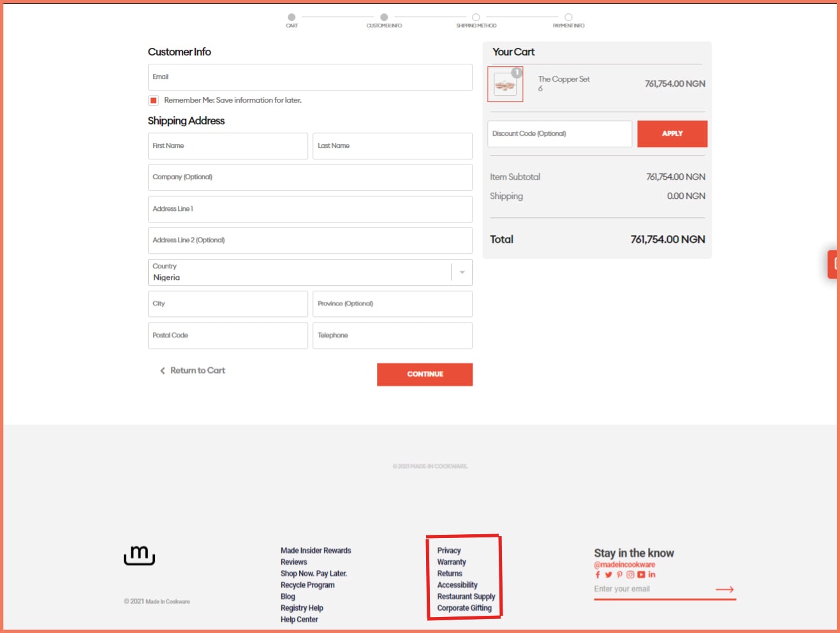This screenshot has height=633, width=840.
Task: Open the Recycle Program link
Action: 307,585
